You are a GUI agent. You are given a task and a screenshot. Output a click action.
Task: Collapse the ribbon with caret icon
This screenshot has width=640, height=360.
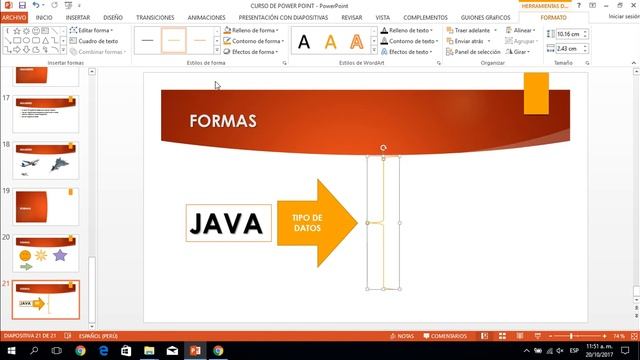click(x=633, y=63)
